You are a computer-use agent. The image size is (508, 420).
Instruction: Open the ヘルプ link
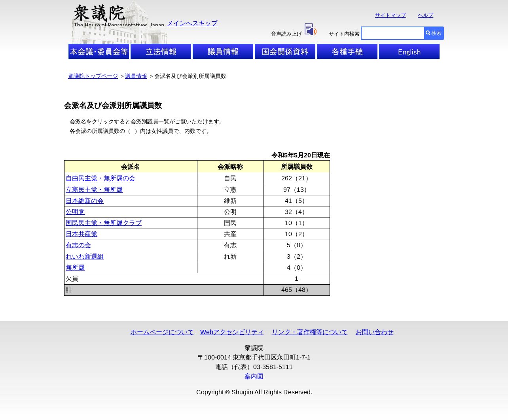click(x=425, y=15)
